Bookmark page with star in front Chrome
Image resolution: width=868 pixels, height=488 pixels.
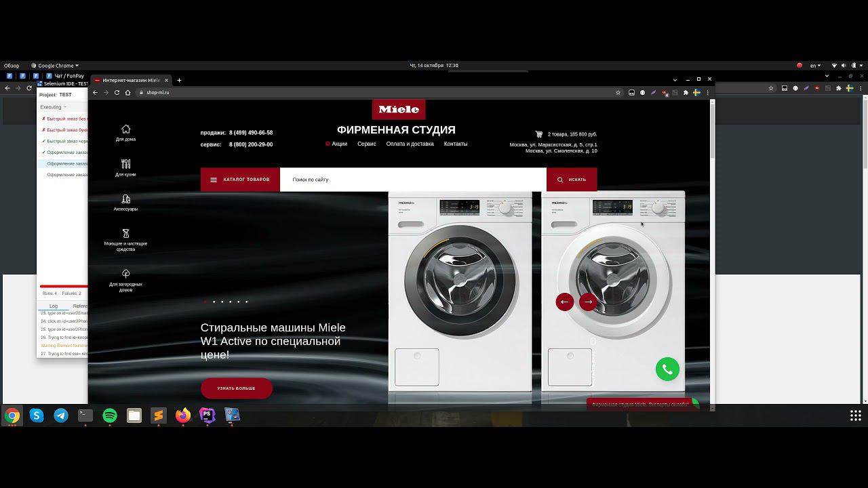coord(618,92)
